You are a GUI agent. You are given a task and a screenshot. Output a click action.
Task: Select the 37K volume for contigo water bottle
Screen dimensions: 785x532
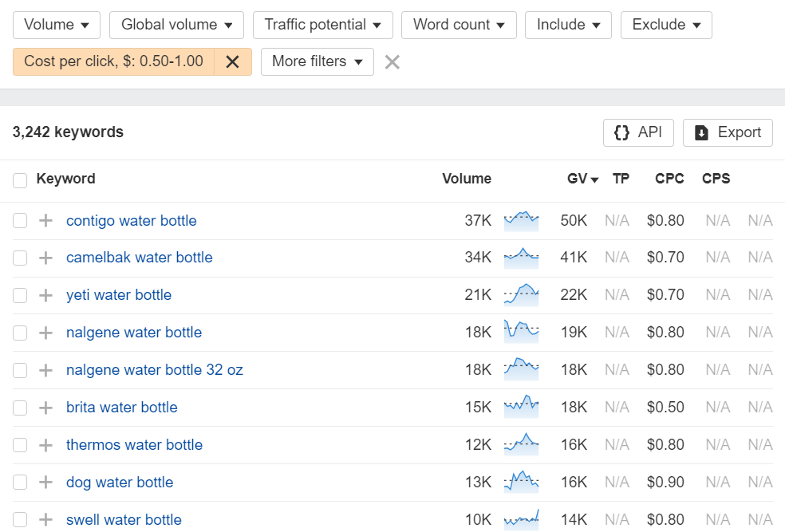[478, 221]
